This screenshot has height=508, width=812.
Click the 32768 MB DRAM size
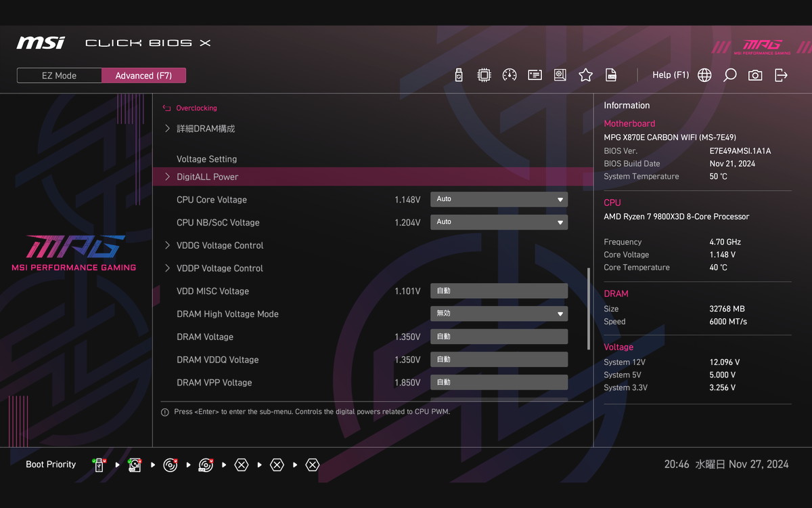point(728,309)
